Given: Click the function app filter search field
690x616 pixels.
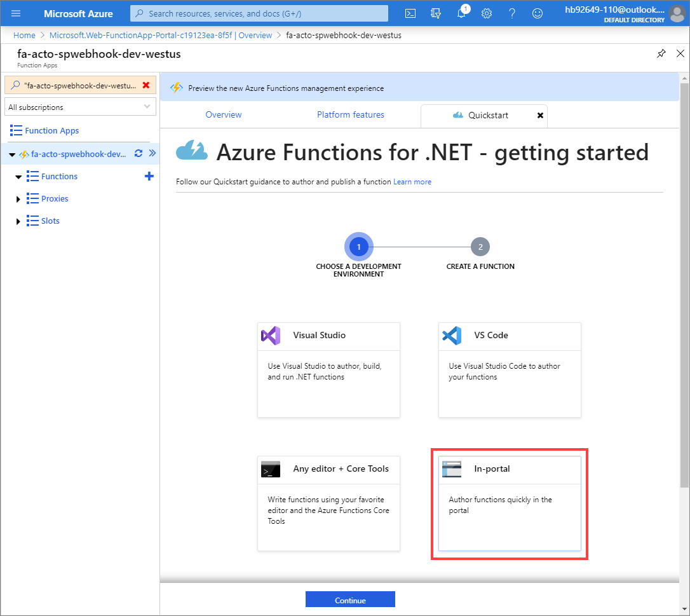Looking at the screenshot, I should coord(80,85).
